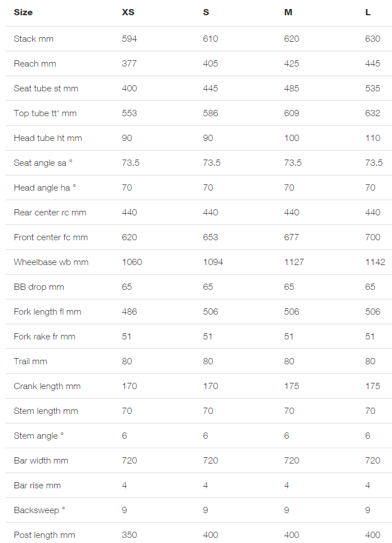This screenshot has height=543, width=392.
Task: Select the Head tube ht mm label
Action: tap(48, 138)
